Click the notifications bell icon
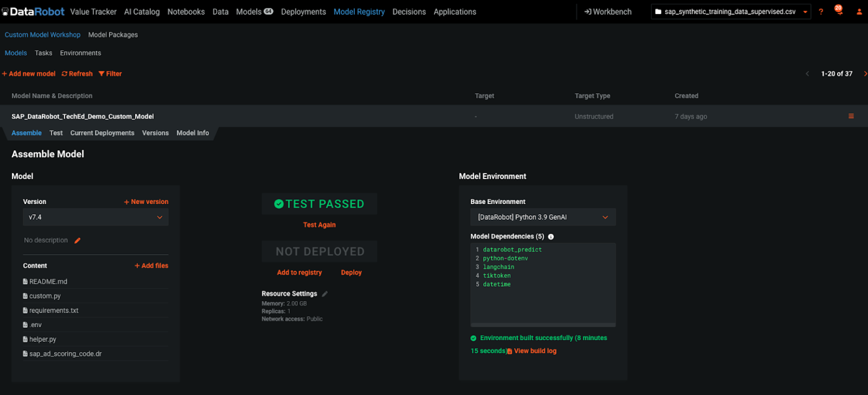The height and width of the screenshot is (395, 868). (839, 11)
